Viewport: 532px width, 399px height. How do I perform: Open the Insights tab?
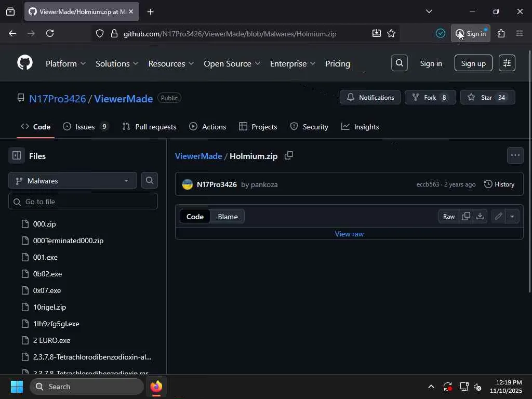point(360,127)
